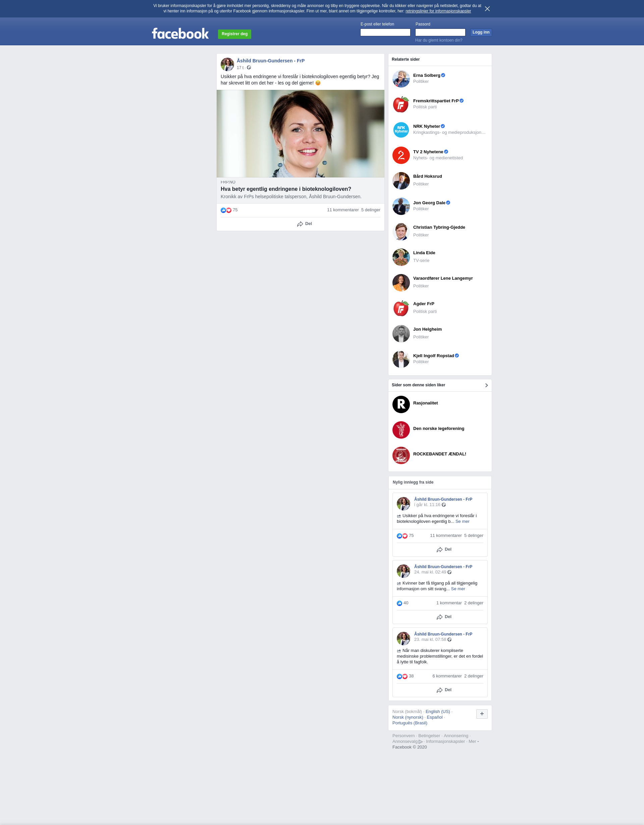Open headline 'Hva betyr egentlig endringene i bioteknologiloven?'
This screenshot has width=644, height=825.
click(x=286, y=189)
